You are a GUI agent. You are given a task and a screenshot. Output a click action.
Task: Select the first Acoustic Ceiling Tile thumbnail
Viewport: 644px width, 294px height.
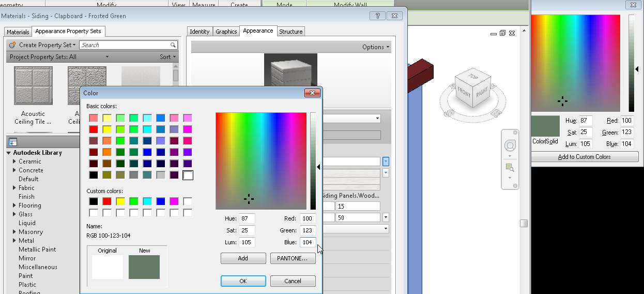33,85
